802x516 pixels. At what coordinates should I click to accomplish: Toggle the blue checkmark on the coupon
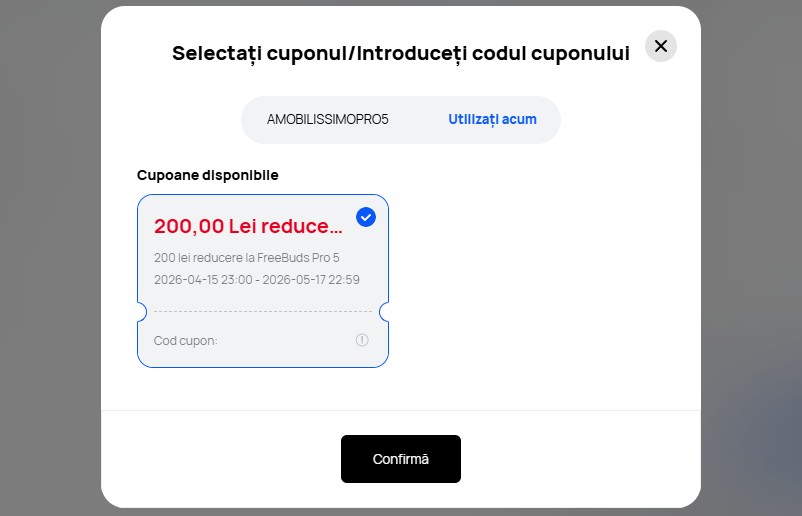pyautogui.click(x=366, y=217)
